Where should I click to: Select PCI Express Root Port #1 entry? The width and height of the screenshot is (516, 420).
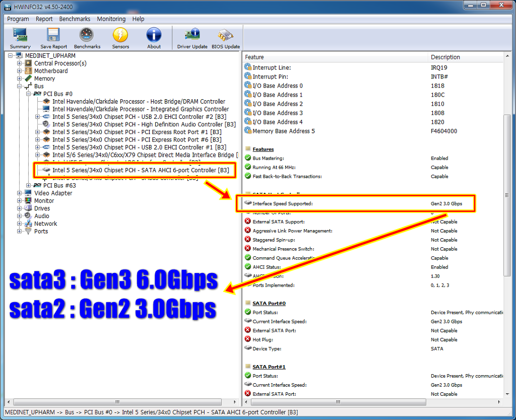pyautogui.click(x=137, y=132)
